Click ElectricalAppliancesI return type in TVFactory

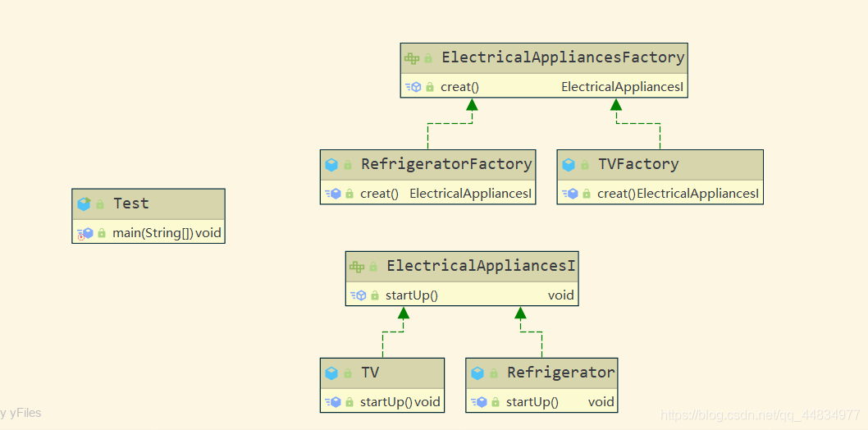point(698,194)
